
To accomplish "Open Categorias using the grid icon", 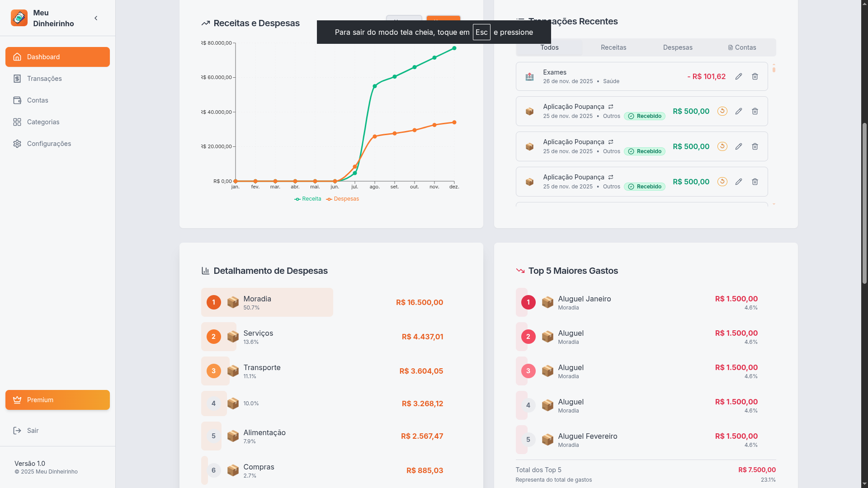I will 17,122.
